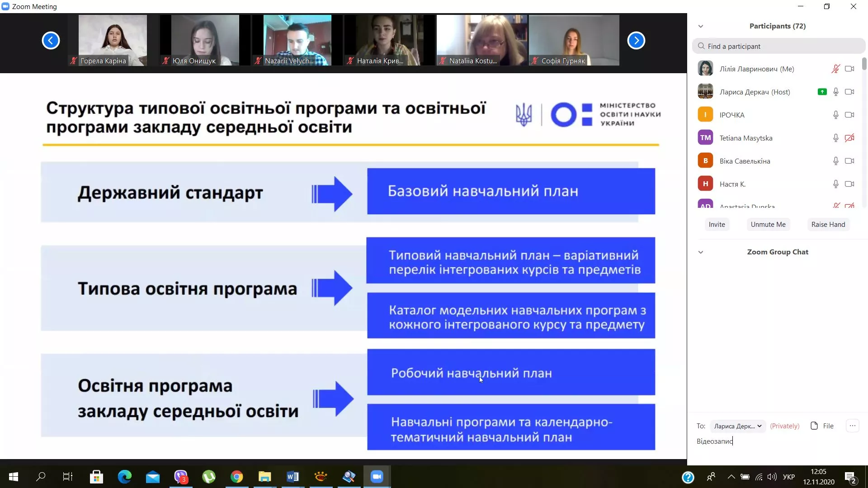Open more chat options via ellipsis icon
The width and height of the screenshot is (868, 488).
853,425
